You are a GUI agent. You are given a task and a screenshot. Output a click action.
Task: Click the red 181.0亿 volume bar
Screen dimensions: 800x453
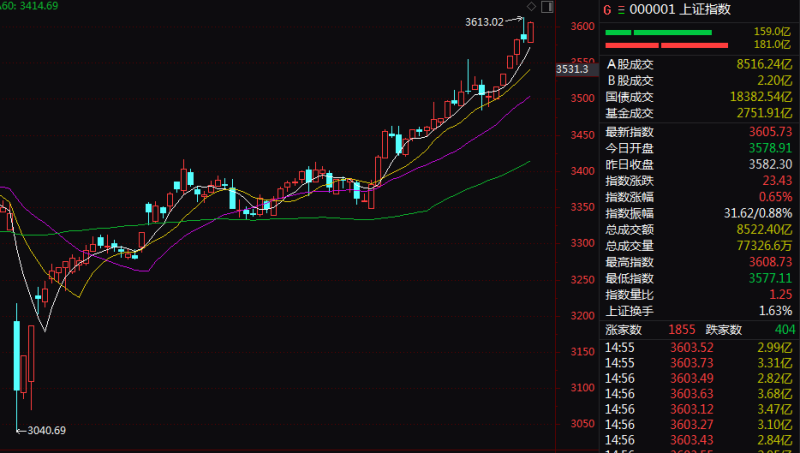coord(666,45)
